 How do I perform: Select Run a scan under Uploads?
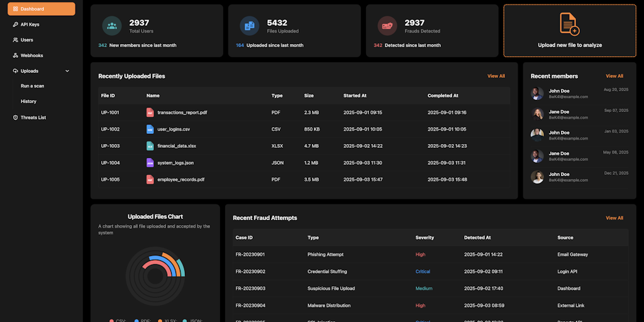32,86
